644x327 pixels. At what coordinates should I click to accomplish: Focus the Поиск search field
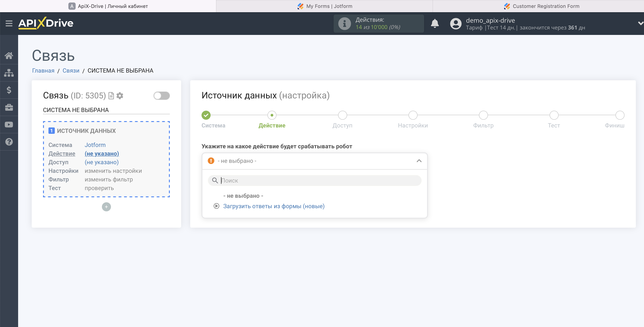pos(315,180)
